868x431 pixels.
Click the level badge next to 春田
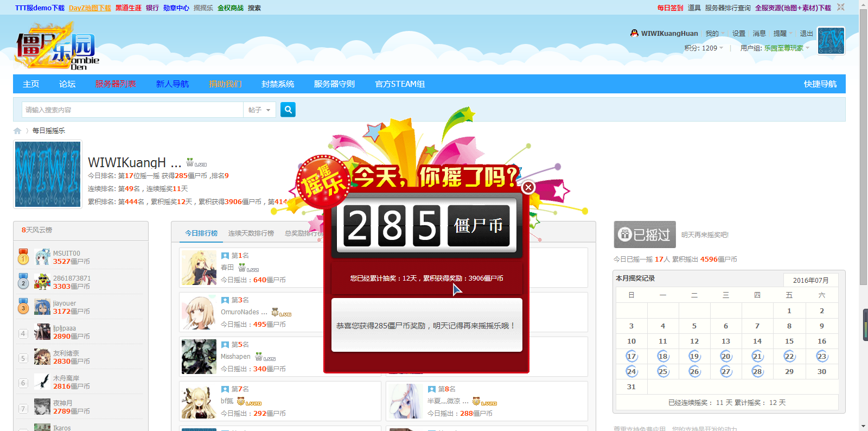click(x=248, y=268)
